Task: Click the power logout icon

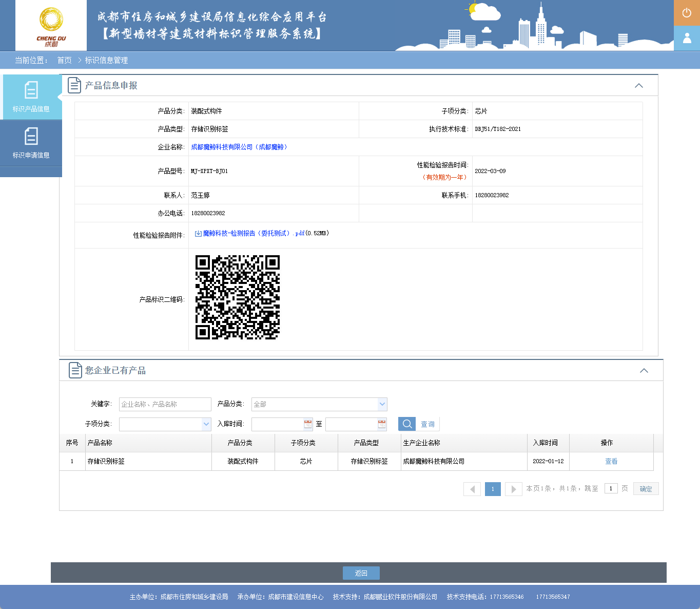Action: 687,13
